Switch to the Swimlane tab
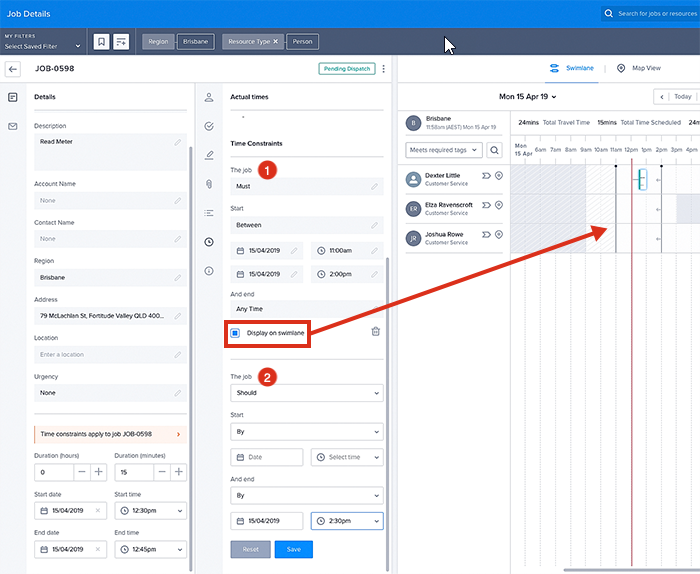 [x=571, y=68]
